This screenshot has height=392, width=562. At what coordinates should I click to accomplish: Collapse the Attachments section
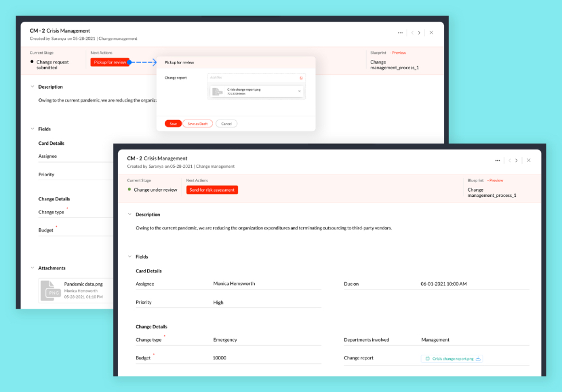pos(32,268)
